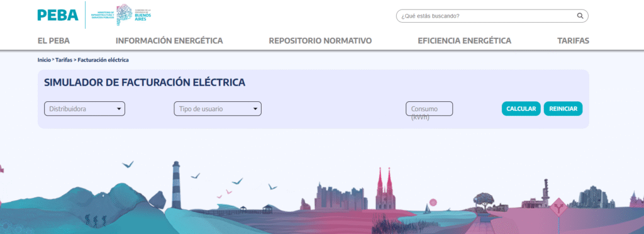The image size is (644, 234).
Task: Select the Facturación eléctrica breadcrumb
Action: click(x=103, y=60)
